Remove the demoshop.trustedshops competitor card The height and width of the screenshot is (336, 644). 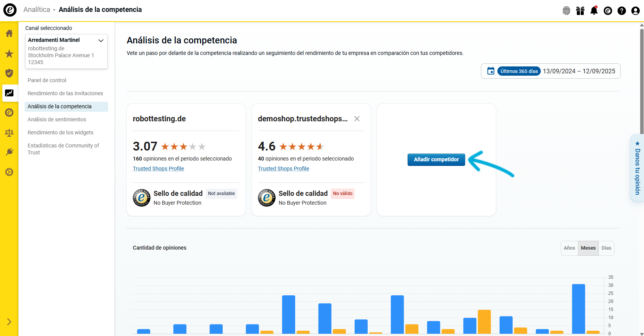click(x=357, y=119)
